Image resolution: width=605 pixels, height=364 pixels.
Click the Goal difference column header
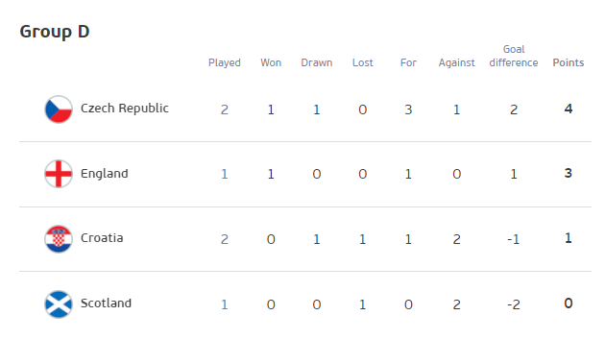click(x=514, y=56)
